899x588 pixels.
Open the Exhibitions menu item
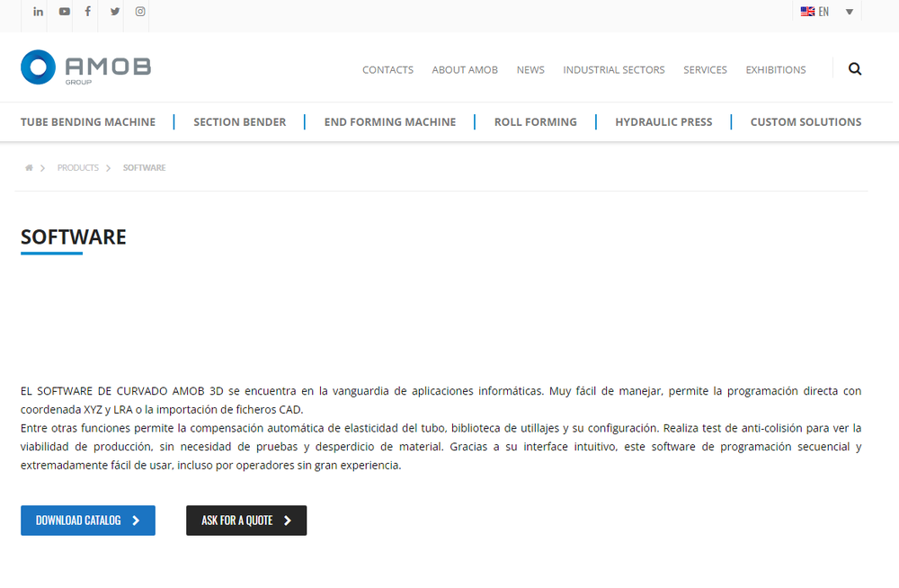click(x=776, y=69)
